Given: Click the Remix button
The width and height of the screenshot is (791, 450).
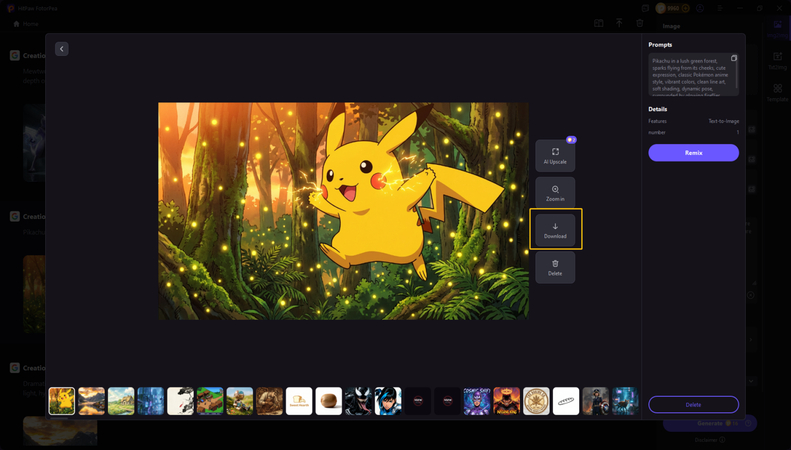Looking at the screenshot, I should [x=693, y=153].
